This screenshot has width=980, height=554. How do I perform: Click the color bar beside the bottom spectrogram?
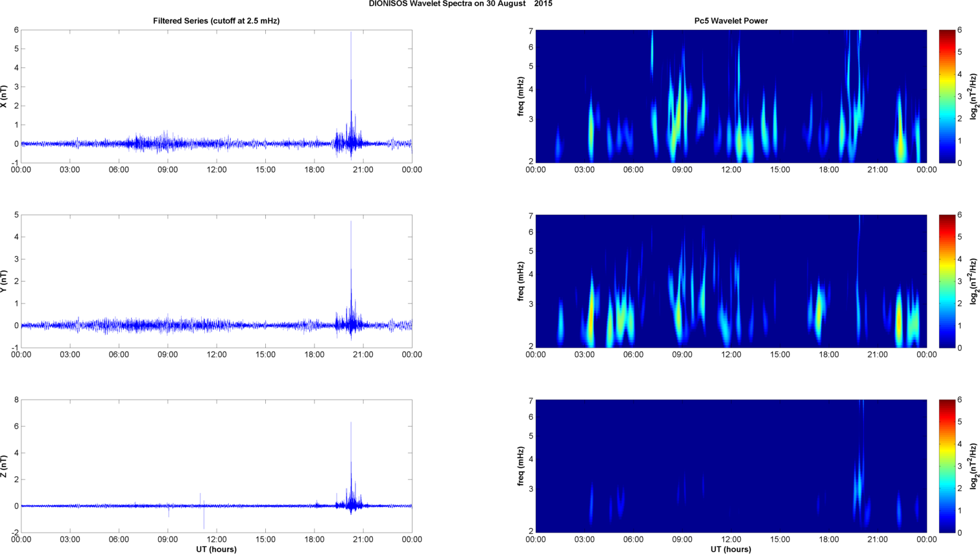(x=947, y=466)
